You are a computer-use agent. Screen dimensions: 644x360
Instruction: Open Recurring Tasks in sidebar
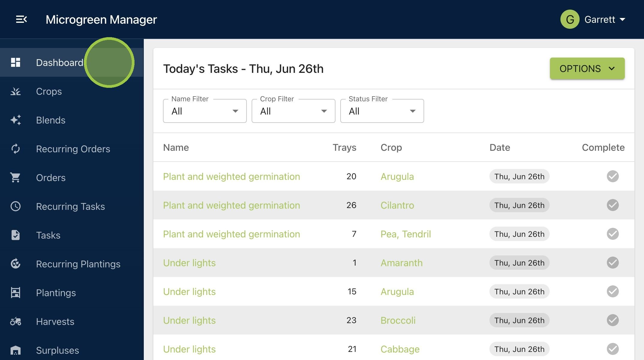(72, 206)
